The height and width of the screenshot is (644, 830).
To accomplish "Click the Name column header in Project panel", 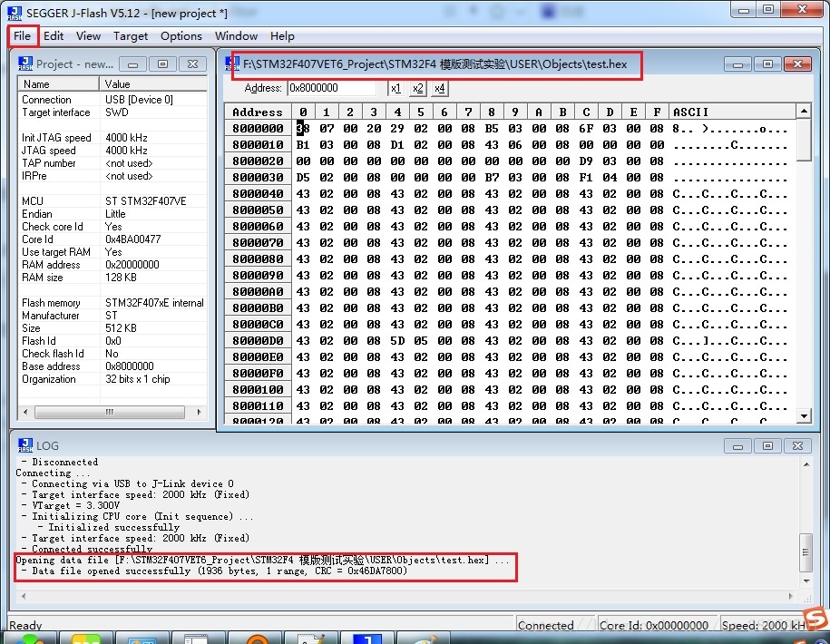I will pos(58,84).
